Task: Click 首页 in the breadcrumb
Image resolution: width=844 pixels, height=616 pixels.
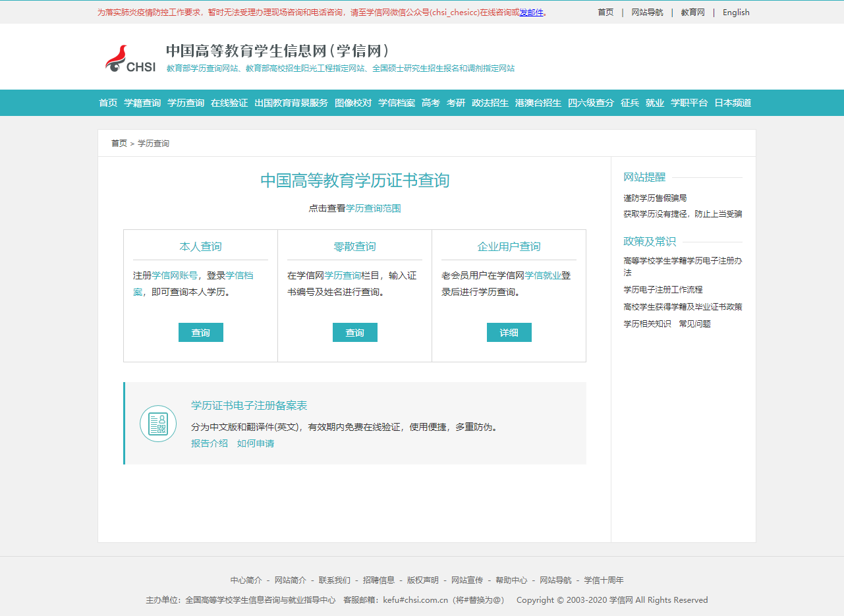Action: (x=119, y=143)
